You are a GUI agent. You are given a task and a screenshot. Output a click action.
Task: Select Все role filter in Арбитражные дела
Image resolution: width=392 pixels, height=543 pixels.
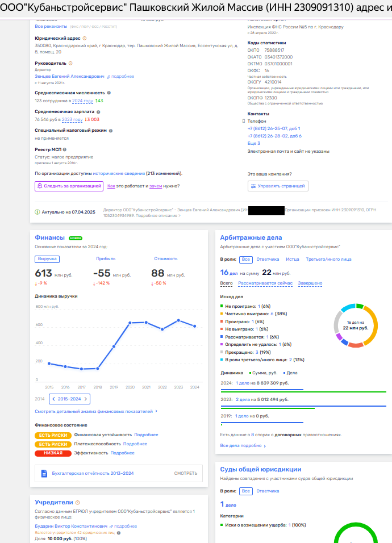tap(246, 260)
